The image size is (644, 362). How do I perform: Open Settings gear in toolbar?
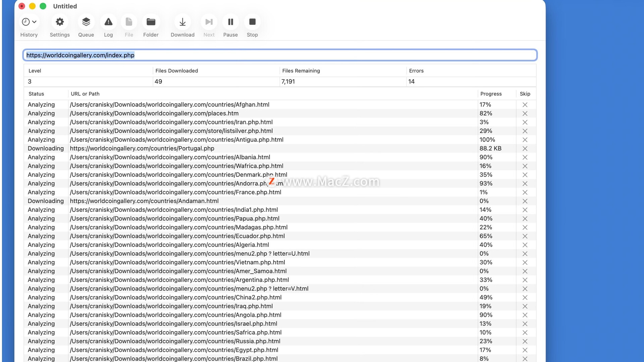(x=60, y=22)
